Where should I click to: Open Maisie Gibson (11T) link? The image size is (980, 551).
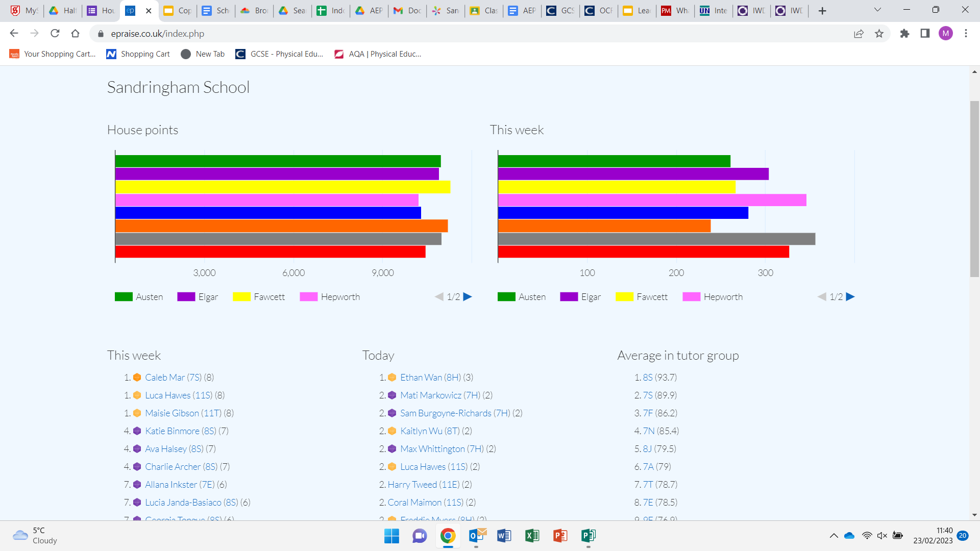coord(183,413)
